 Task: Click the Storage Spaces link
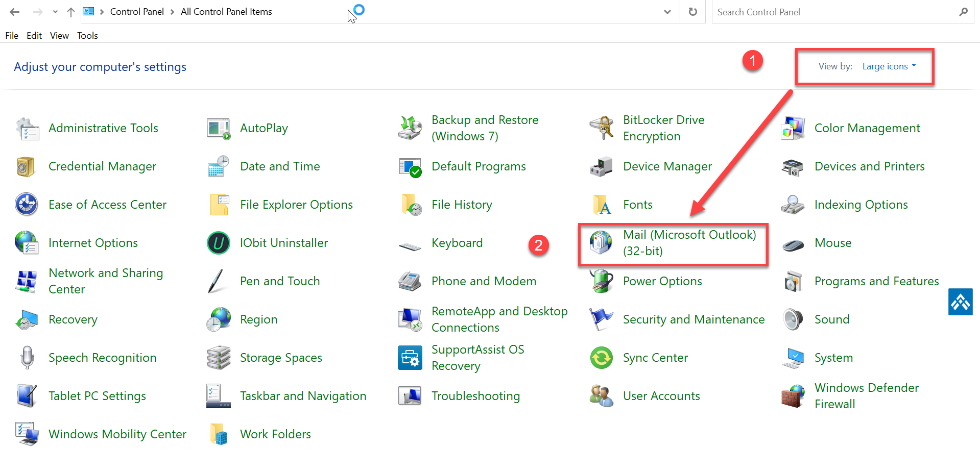click(x=281, y=358)
